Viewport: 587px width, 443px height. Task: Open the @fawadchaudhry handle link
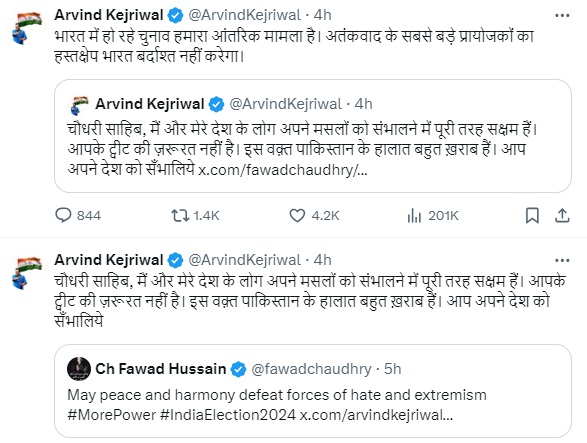point(311,369)
